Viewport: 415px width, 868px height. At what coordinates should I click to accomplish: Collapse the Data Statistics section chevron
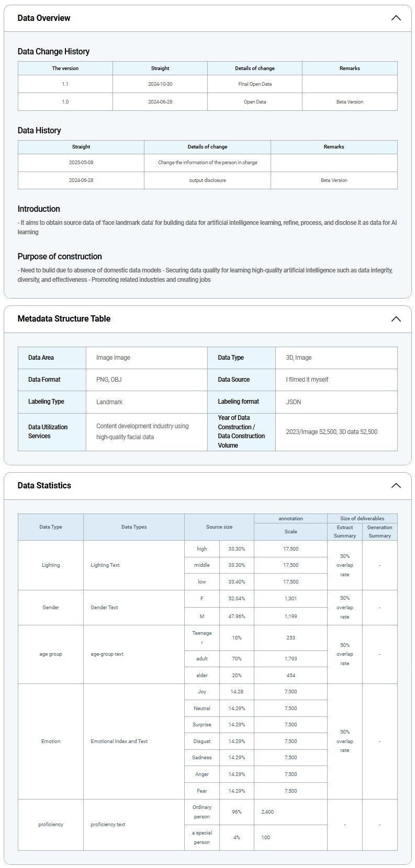[x=396, y=486]
